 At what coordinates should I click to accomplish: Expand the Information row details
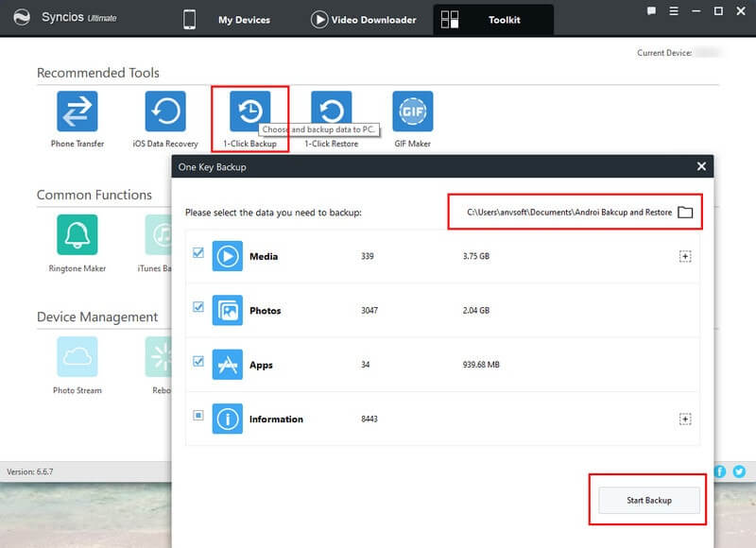[x=685, y=420]
